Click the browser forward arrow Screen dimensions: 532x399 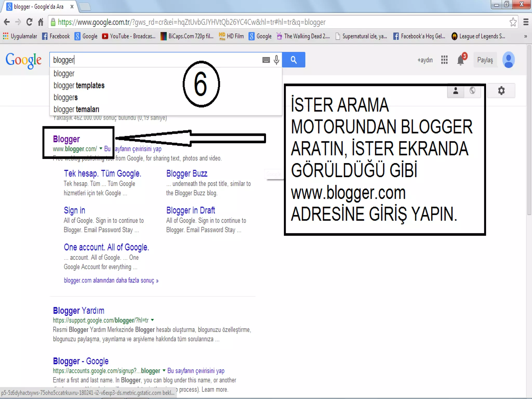(18, 22)
